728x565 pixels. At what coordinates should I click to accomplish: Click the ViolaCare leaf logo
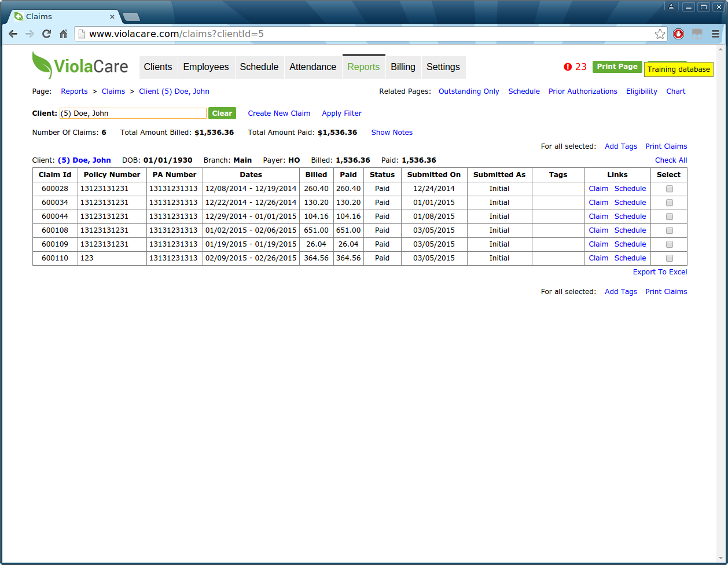[42, 65]
